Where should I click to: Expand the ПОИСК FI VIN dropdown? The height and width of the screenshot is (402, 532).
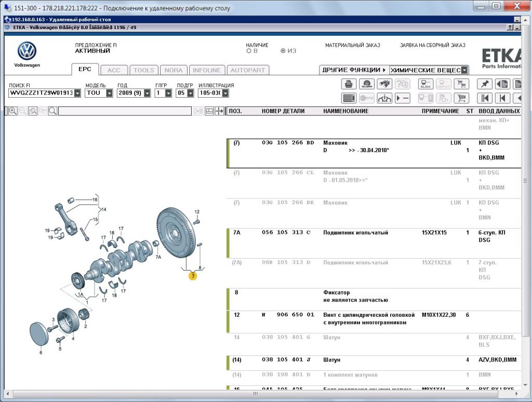pos(77,93)
